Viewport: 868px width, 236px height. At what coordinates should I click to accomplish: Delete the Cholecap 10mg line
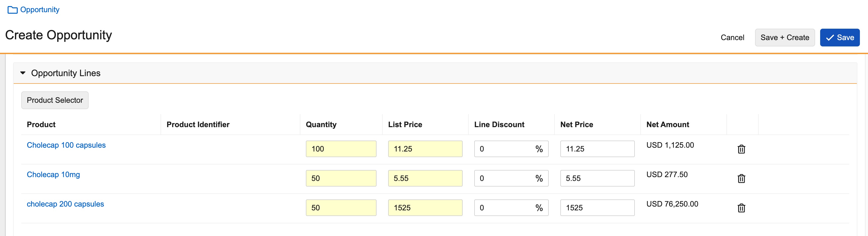click(741, 178)
